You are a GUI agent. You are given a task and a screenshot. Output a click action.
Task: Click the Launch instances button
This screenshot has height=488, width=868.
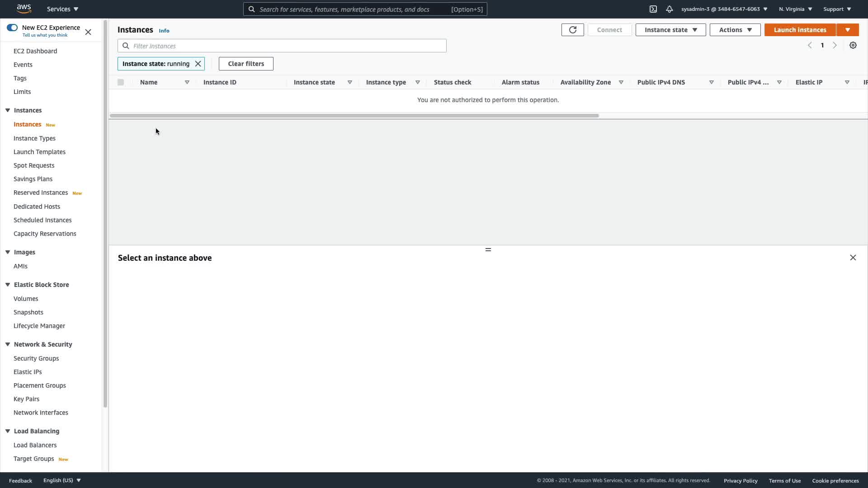799,30
